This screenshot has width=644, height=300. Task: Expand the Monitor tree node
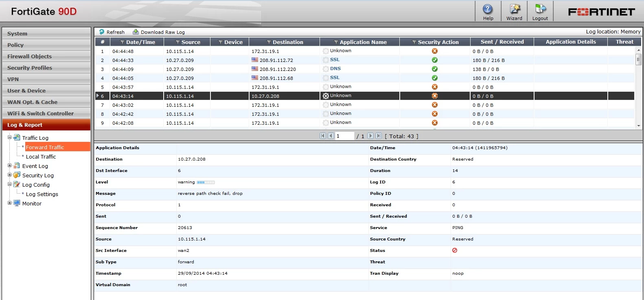tap(9, 203)
